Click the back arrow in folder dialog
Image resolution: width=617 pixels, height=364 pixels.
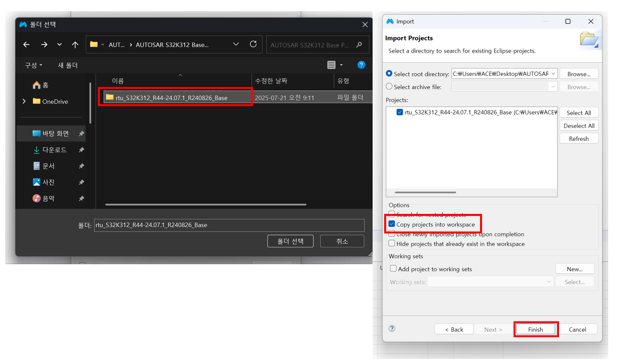click(x=26, y=45)
